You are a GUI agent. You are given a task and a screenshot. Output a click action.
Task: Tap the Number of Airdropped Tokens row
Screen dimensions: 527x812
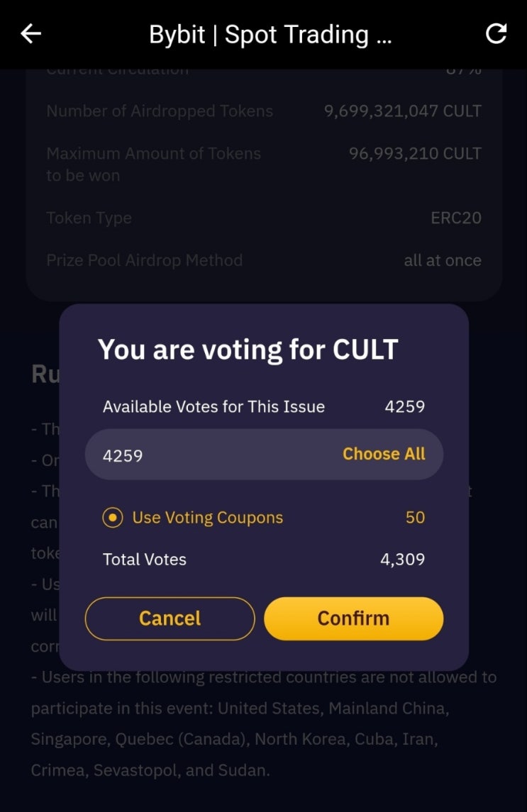tap(264, 111)
